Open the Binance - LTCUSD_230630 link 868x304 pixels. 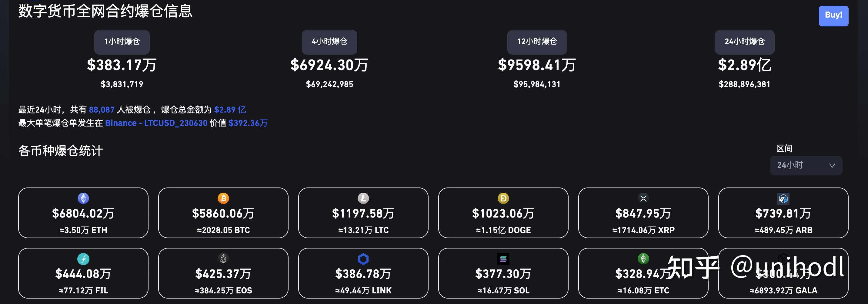(x=156, y=123)
